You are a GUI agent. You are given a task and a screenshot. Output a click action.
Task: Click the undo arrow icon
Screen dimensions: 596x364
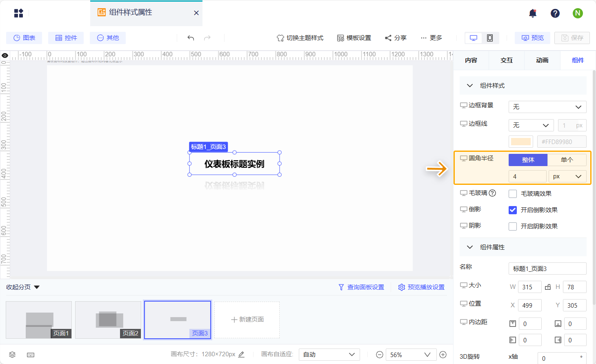pos(191,38)
